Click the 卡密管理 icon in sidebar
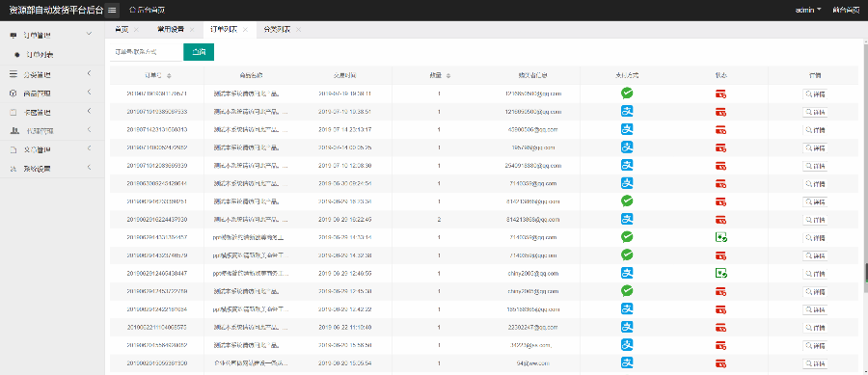 pyautogui.click(x=14, y=112)
